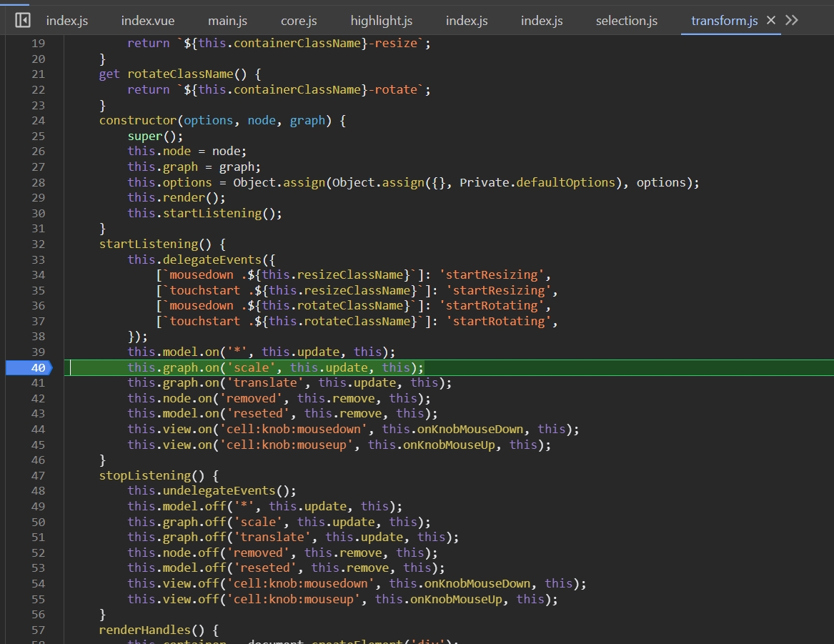Click startListening() method definition on line 32
Screen dimensions: 834x644
coord(155,244)
